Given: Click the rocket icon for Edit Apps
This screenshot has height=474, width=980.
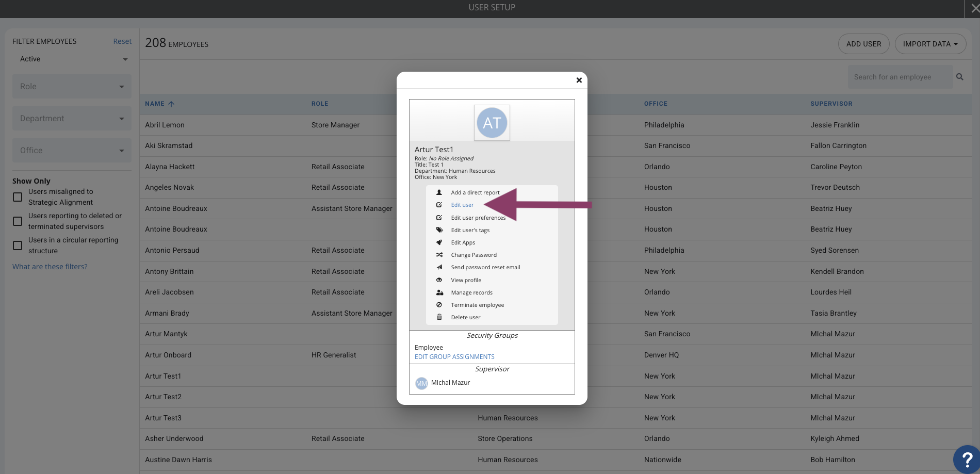Looking at the screenshot, I should pyautogui.click(x=439, y=242).
